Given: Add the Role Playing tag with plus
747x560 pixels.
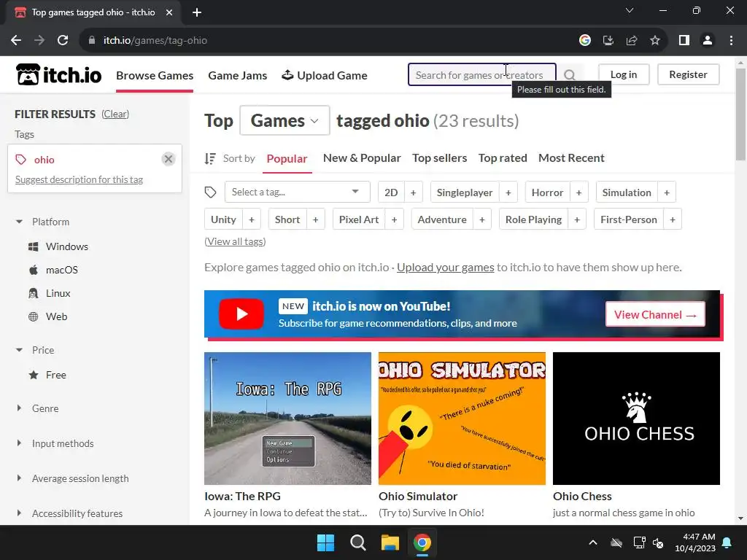Looking at the screenshot, I should (x=577, y=219).
